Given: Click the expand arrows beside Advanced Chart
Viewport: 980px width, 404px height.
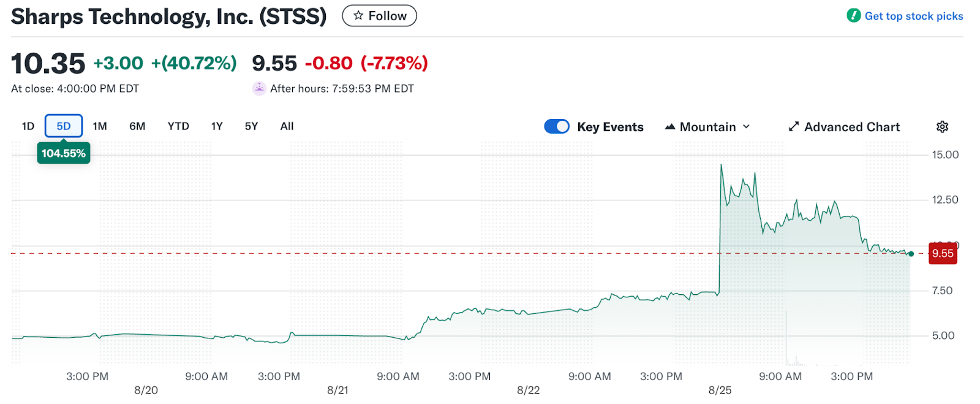Looking at the screenshot, I should click(x=793, y=126).
